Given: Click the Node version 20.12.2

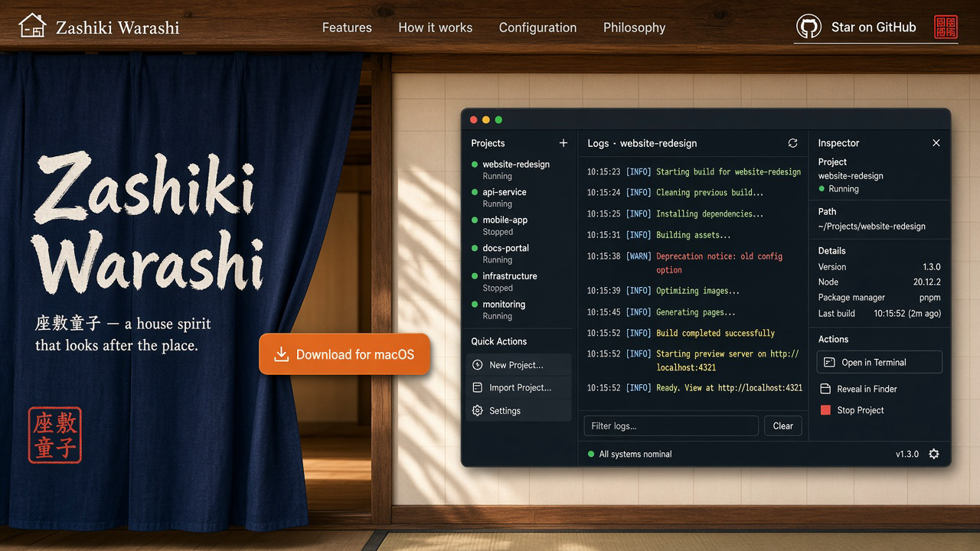Looking at the screenshot, I should click(927, 282).
